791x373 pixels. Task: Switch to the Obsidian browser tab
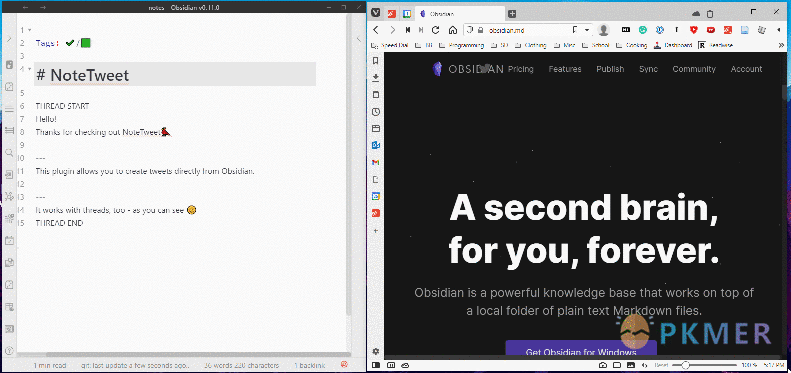coord(460,14)
